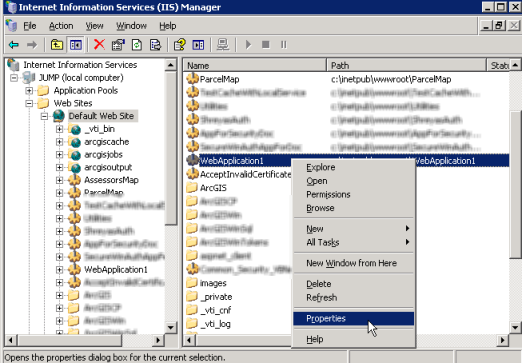
Task: Click the ParcelMap gear icon in list
Action: click(x=192, y=79)
